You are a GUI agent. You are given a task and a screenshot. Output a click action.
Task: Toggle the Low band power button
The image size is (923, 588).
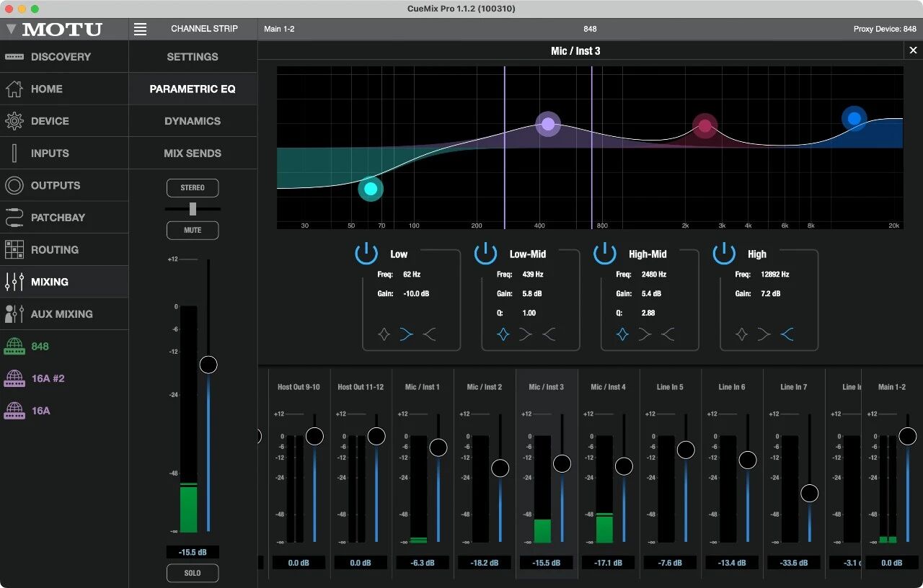click(x=366, y=254)
